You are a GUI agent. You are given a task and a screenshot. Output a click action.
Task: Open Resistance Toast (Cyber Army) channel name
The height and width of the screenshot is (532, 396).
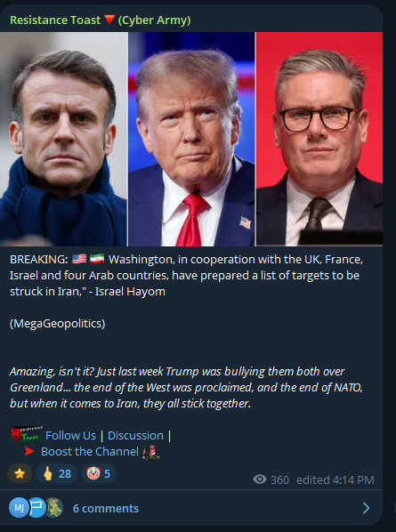100,20
